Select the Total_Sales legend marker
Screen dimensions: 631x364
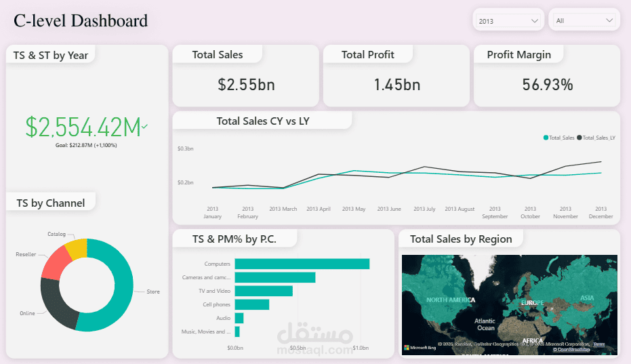(x=546, y=138)
